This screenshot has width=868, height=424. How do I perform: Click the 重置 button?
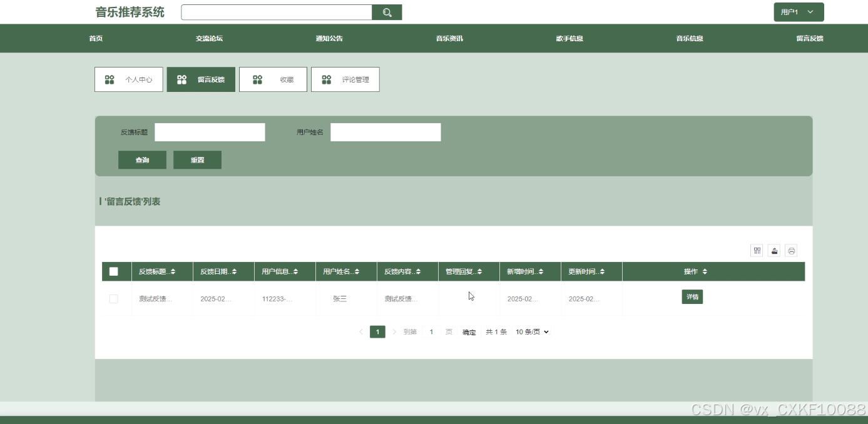197,160
